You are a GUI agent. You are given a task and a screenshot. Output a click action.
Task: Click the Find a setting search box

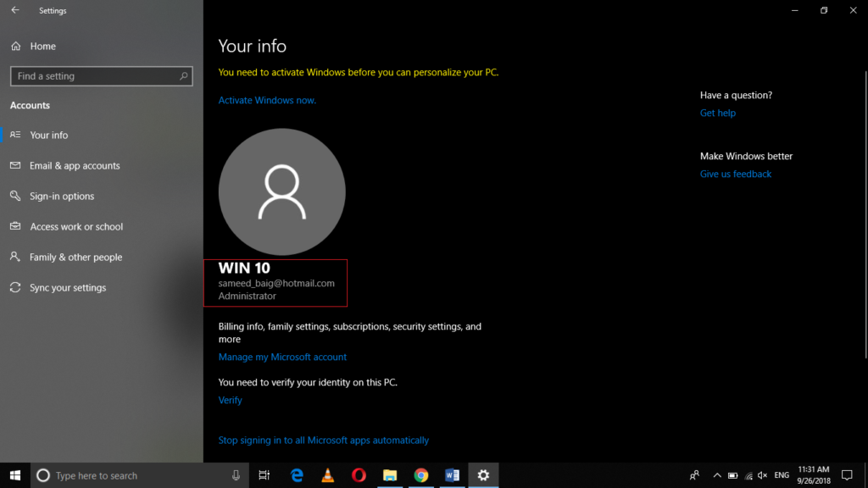coord(102,76)
